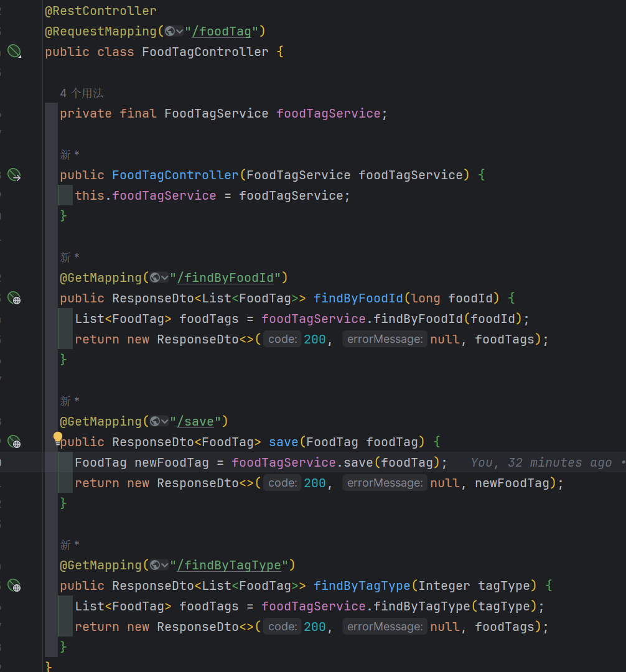Click the Spring bean gutter icon beside FoodTagController class
Viewport: 626px width, 672px height.
point(14,51)
